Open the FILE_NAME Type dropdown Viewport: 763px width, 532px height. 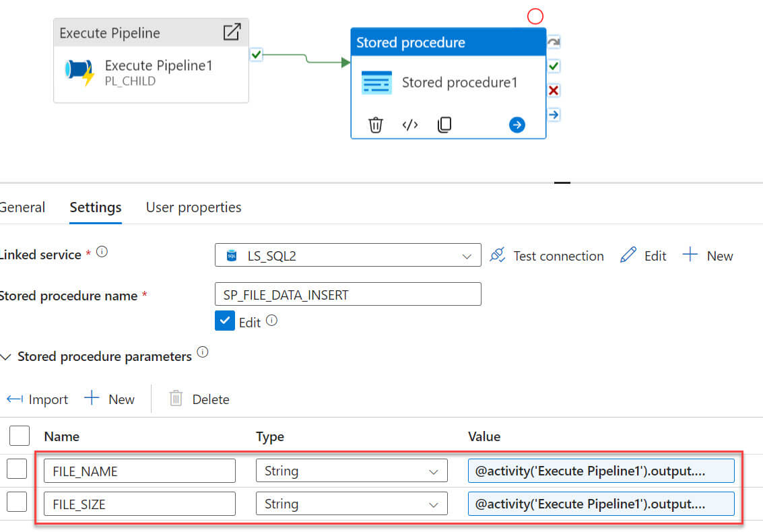(x=351, y=471)
